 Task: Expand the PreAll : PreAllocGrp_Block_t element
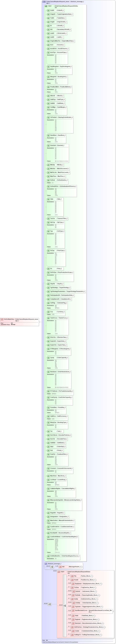(x=96, y=580)
